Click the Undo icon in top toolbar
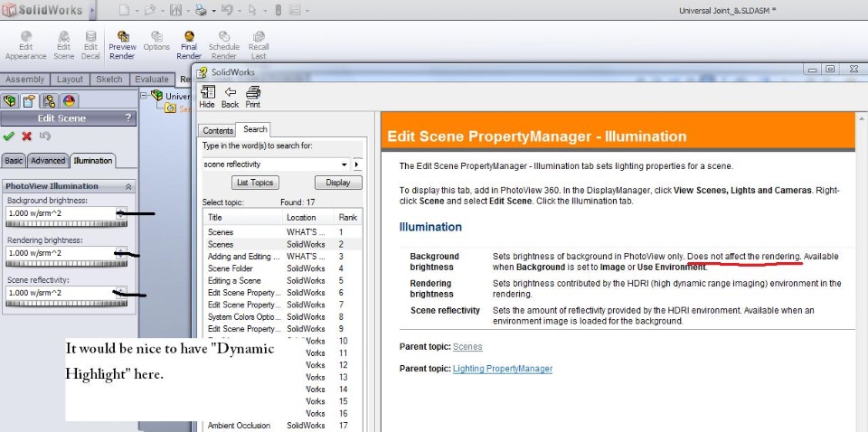The image size is (868, 432). click(x=226, y=10)
